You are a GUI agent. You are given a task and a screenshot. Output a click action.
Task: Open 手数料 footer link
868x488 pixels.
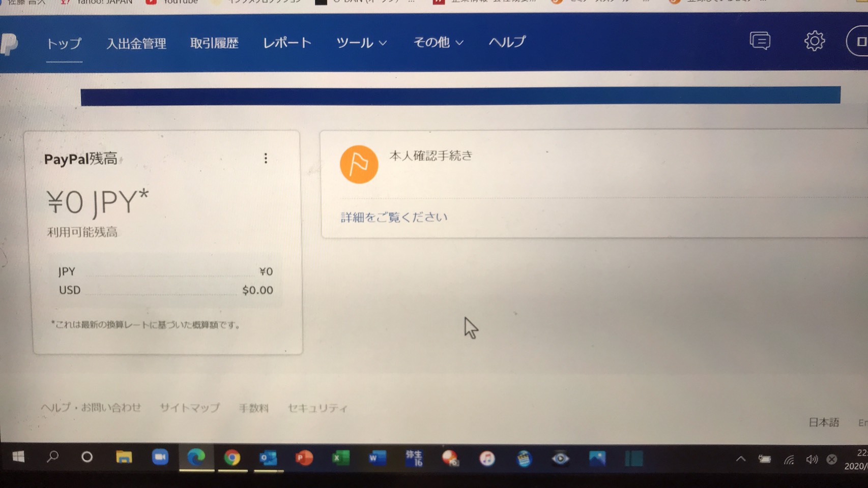[x=253, y=408]
